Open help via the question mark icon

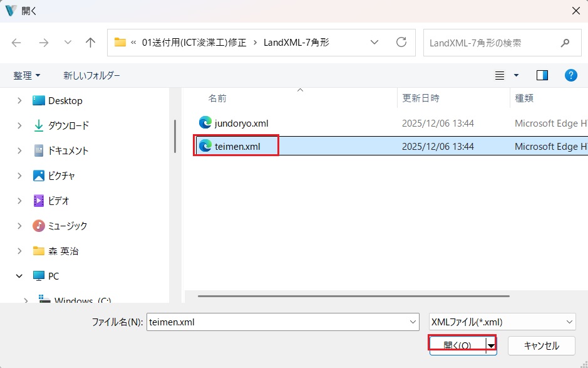pyautogui.click(x=570, y=75)
